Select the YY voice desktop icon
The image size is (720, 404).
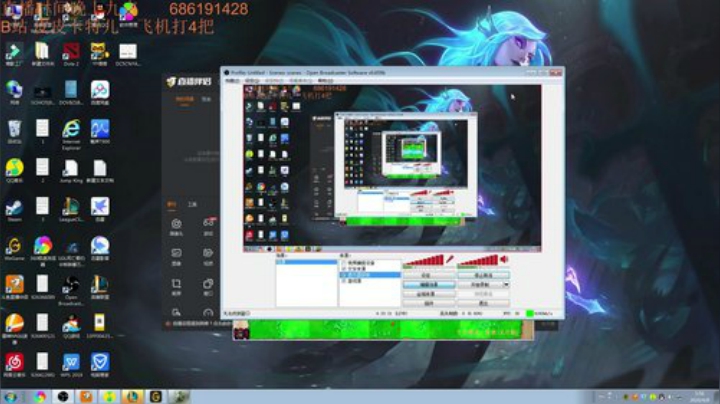[100, 54]
